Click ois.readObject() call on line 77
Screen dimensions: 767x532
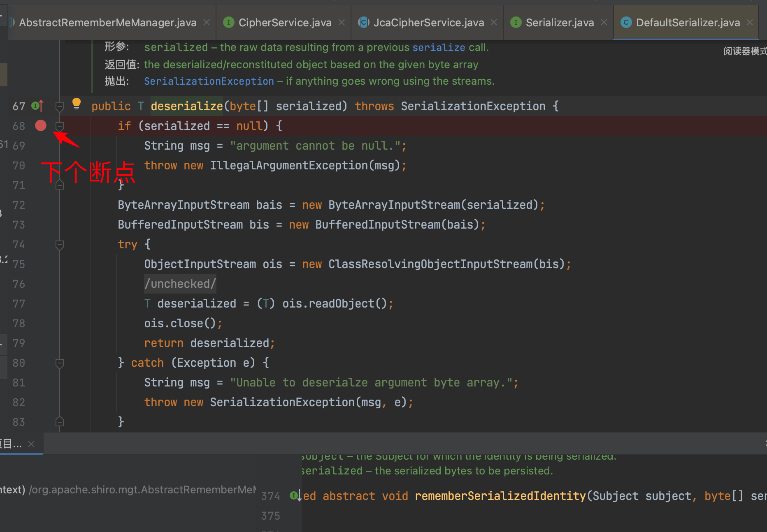(335, 303)
